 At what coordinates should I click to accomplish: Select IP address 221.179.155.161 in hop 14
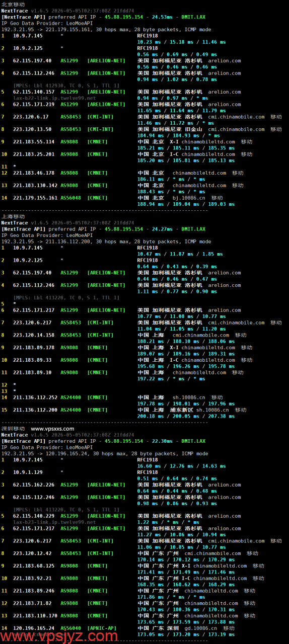(x=35, y=198)
